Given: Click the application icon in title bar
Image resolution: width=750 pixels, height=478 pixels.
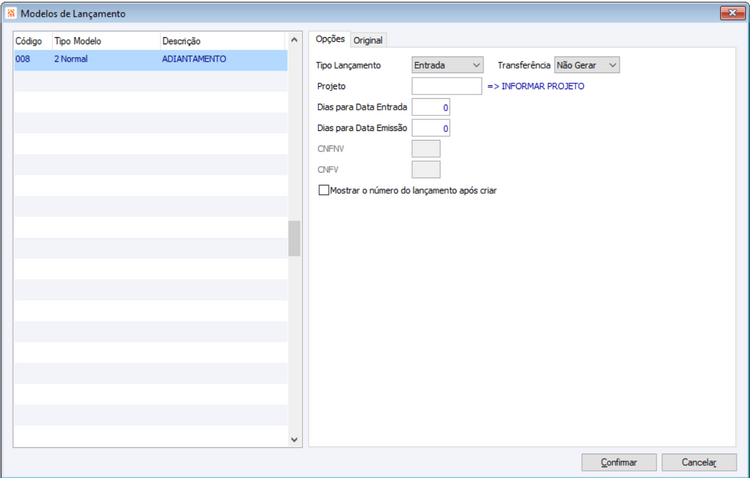Looking at the screenshot, I should tap(11, 13).
